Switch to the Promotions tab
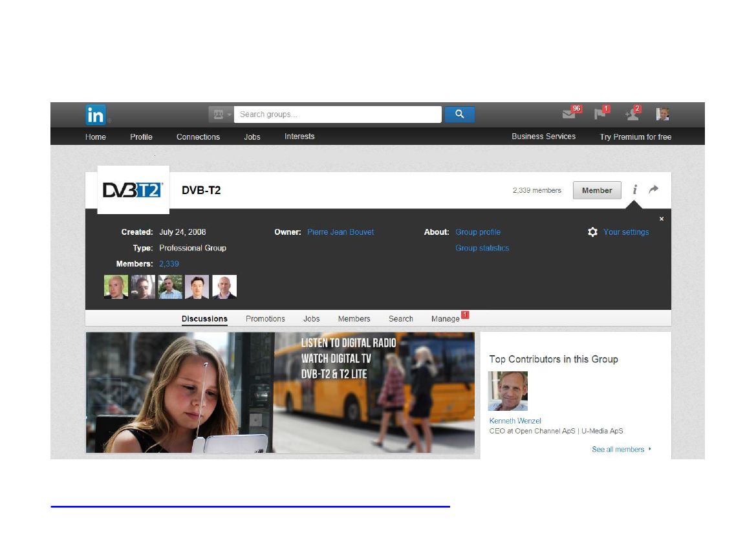Viewport: 756px width, 535px height. click(x=265, y=319)
